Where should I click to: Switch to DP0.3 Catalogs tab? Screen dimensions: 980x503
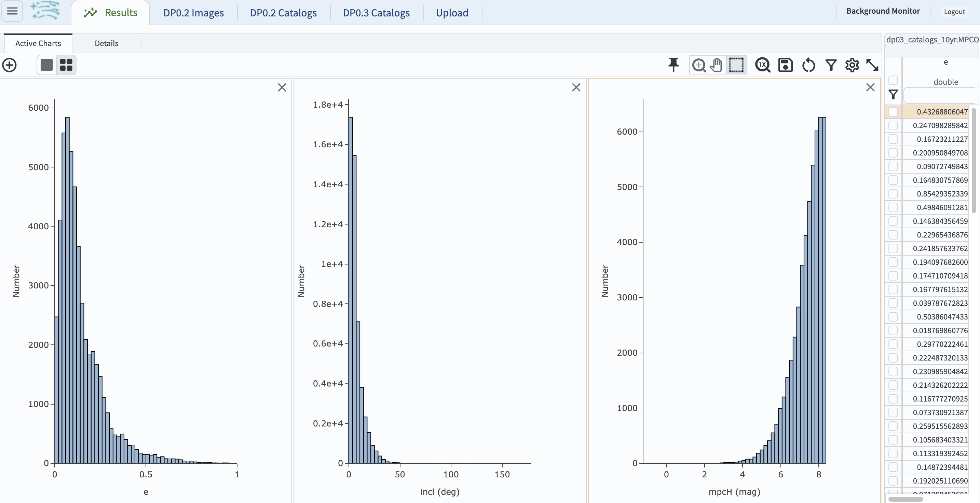[x=375, y=12]
